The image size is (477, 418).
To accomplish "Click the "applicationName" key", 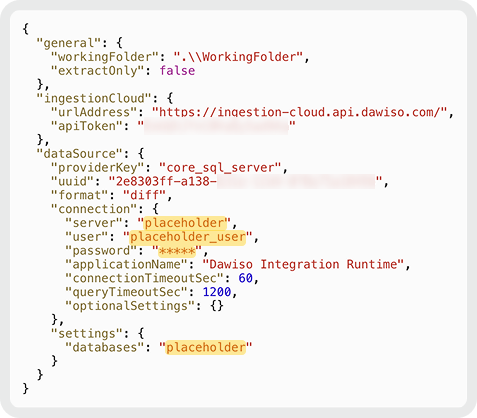I will click(x=126, y=264).
